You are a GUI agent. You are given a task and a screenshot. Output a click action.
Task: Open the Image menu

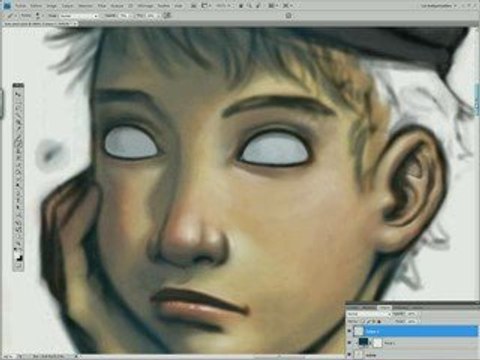pyautogui.click(x=51, y=6)
